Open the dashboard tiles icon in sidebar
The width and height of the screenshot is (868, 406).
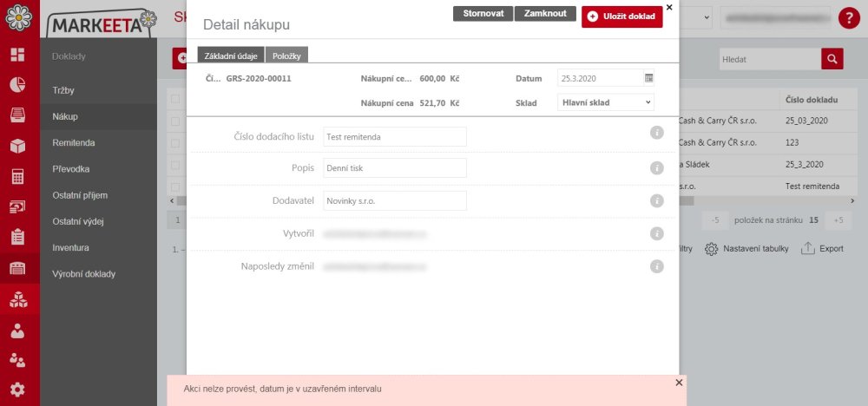pyautogui.click(x=17, y=54)
